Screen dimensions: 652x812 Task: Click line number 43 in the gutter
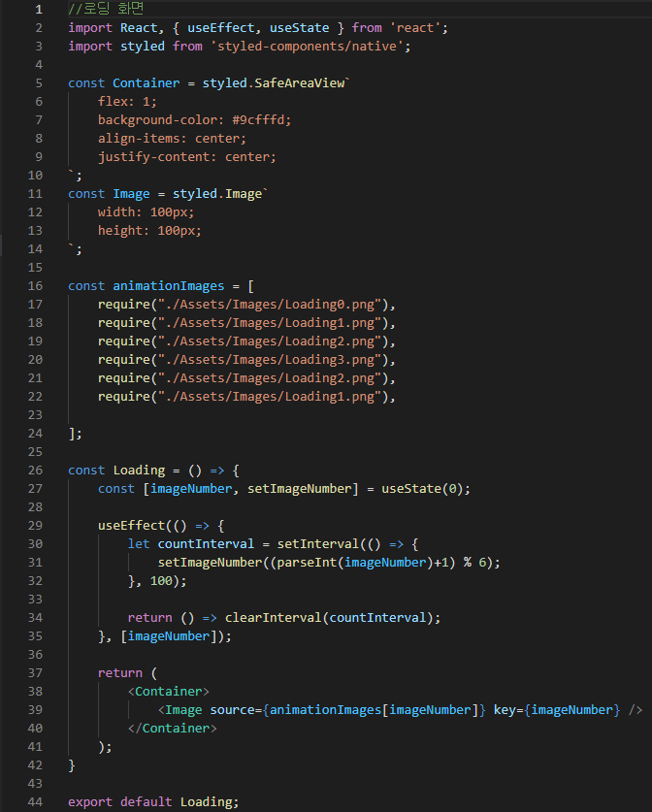(x=35, y=784)
